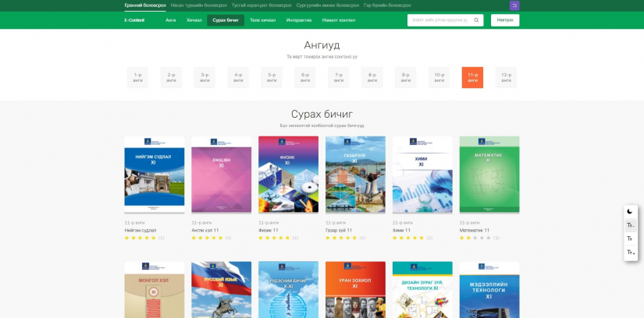This screenshot has height=318, width=644.
Task: Click the Нэвтрэх login button
Action: tap(505, 20)
